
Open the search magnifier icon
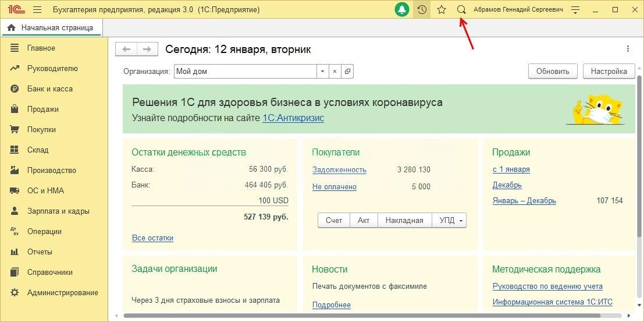462,9
